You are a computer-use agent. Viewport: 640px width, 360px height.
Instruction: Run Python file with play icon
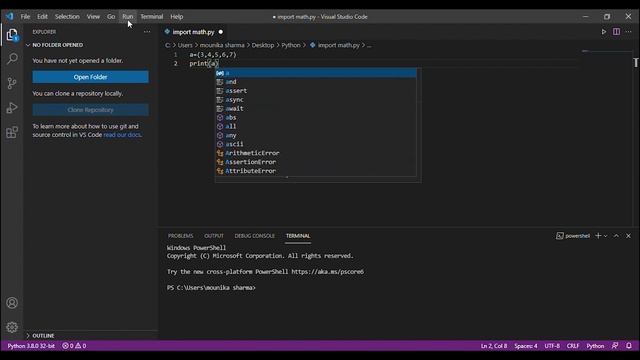[604, 32]
